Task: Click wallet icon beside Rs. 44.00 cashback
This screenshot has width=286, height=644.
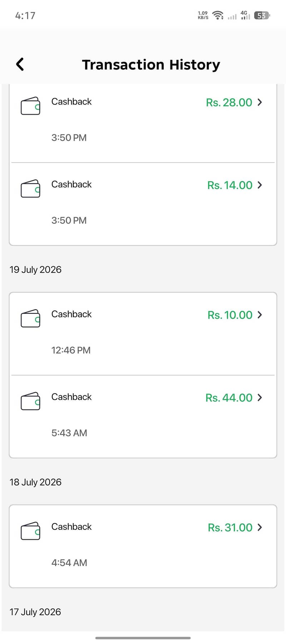Action: pos(30,401)
